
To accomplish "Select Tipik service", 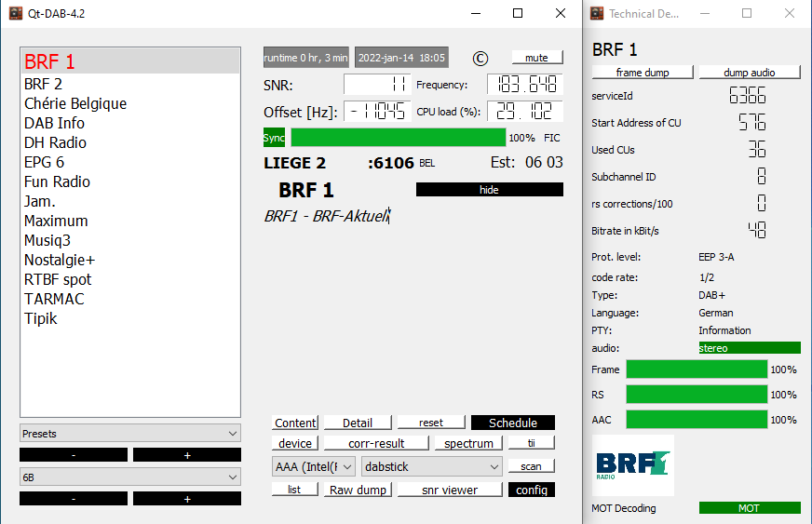I will click(x=130, y=318).
